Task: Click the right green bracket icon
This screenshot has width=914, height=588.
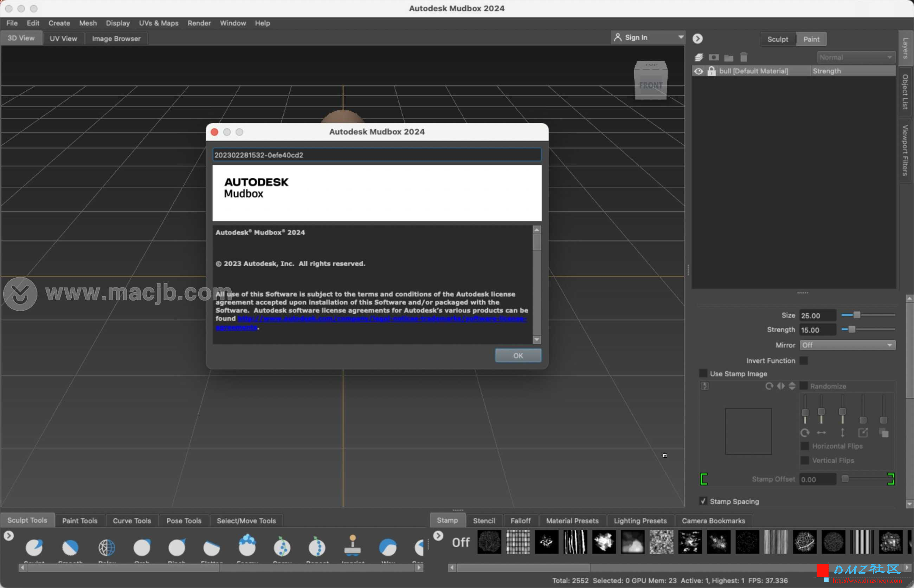Action: coord(890,479)
